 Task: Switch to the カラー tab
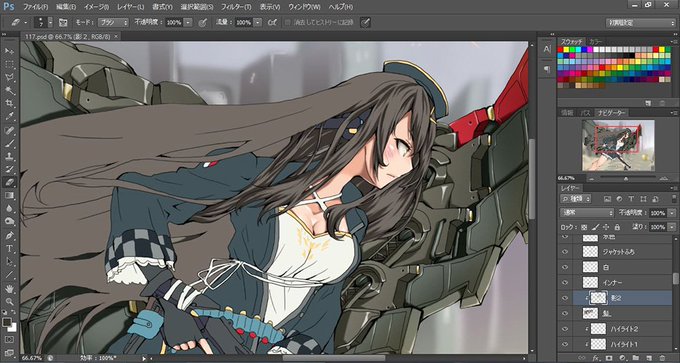(595, 42)
